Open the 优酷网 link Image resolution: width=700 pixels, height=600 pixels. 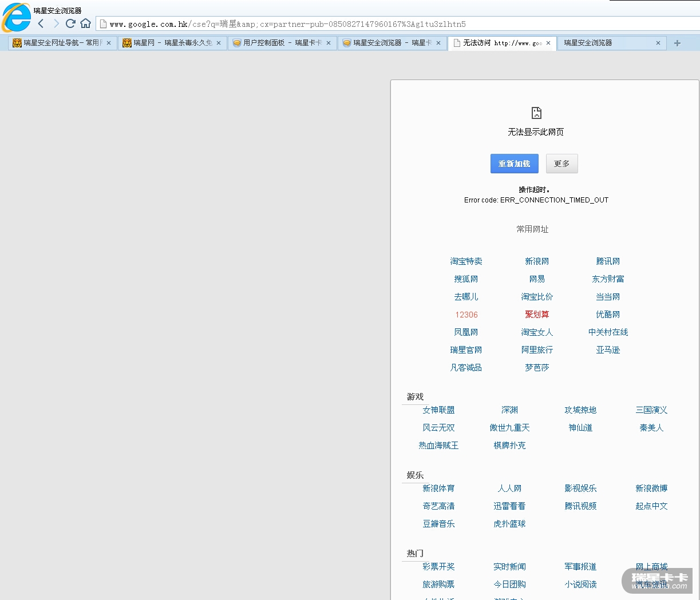click(608, 315)
